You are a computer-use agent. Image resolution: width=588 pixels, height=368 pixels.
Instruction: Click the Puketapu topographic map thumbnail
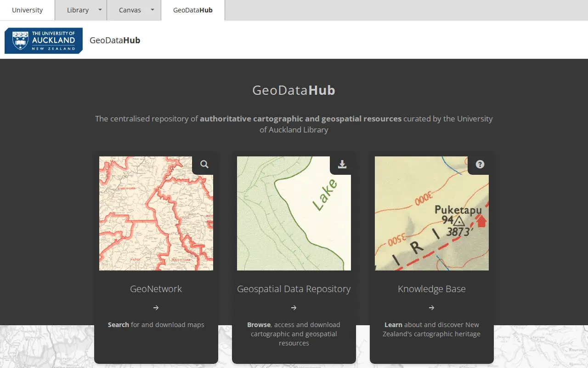(x=432, y=213)
